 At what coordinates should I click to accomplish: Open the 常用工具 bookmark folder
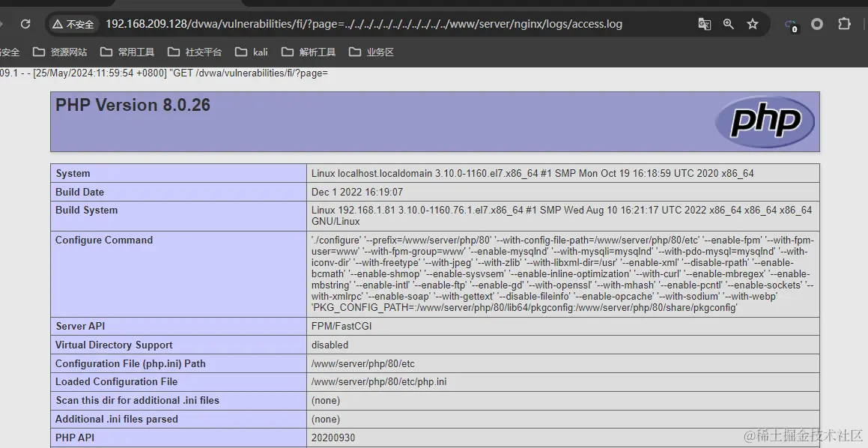tap(127, 52)
